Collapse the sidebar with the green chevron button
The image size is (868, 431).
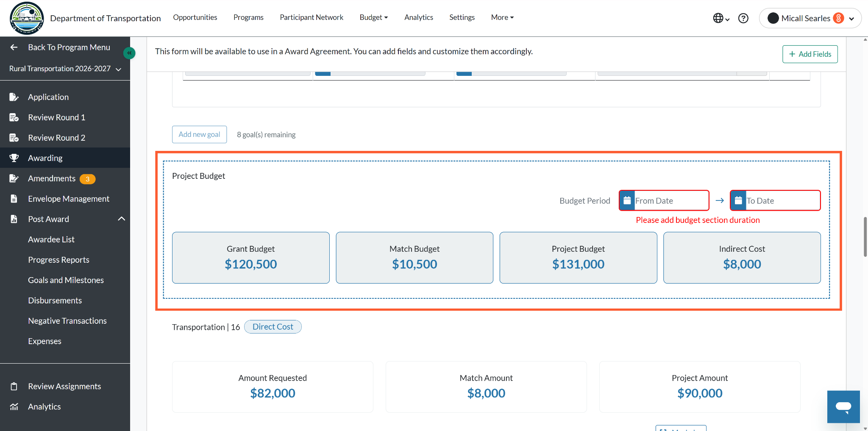pyautogui.click(x=129, y=53)
